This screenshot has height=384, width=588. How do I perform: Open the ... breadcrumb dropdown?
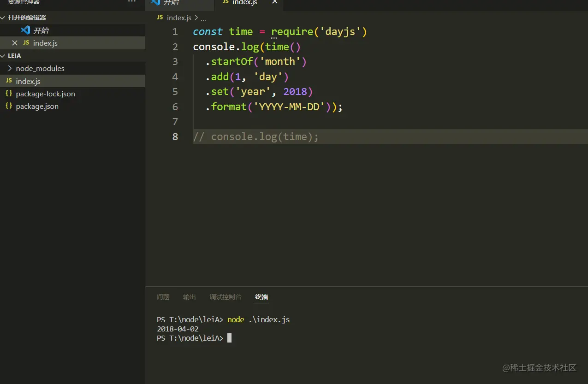point(203,18)
